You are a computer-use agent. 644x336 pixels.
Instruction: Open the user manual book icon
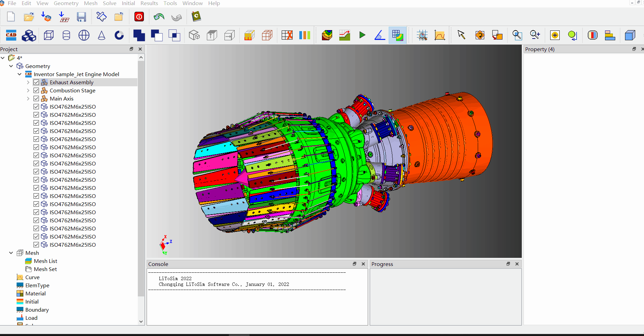196,16
